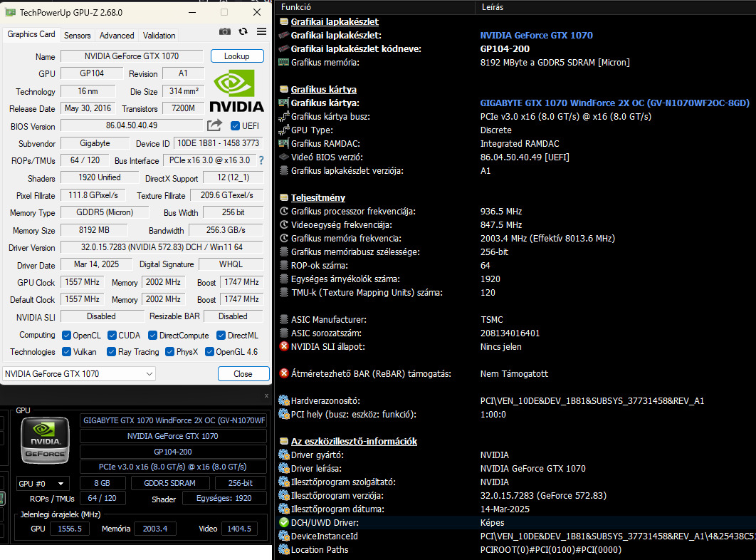
Task: Take a GPU-Z screenshot with camera icon
Action: (x=225, y=31)
